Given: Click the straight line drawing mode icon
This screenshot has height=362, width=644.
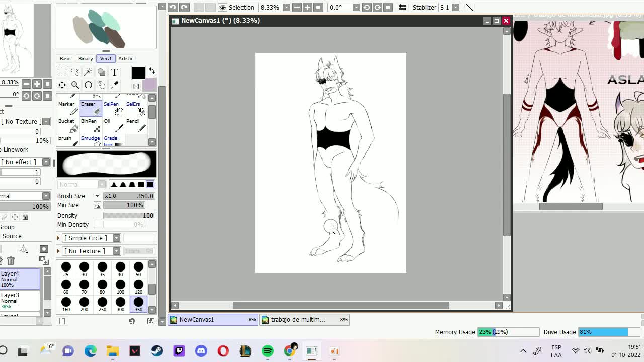Looking at the screenshot, I should (469, 7).
